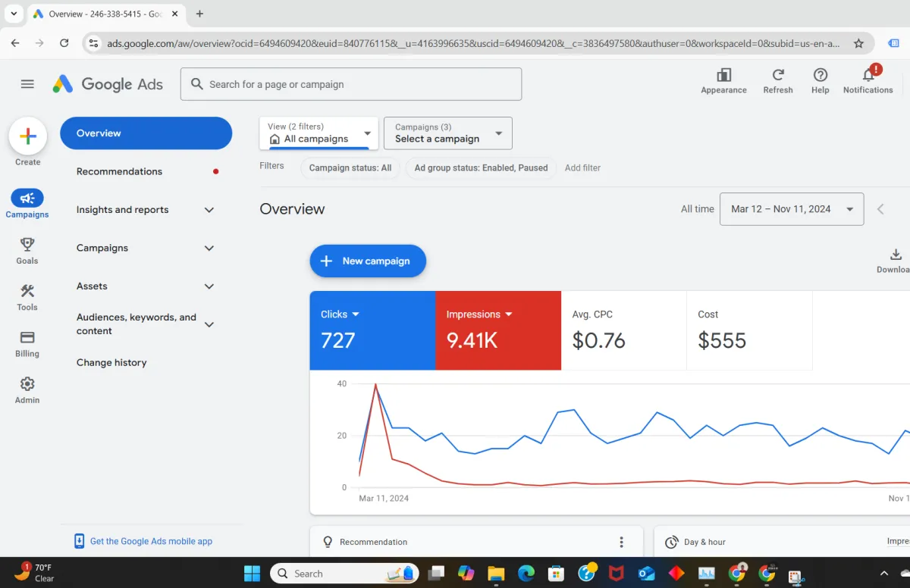The height and width of the screenshot is (588, 910).
Task: Click the search box for page or campaign
Action: pyautogui.click(x=351, y=84)
